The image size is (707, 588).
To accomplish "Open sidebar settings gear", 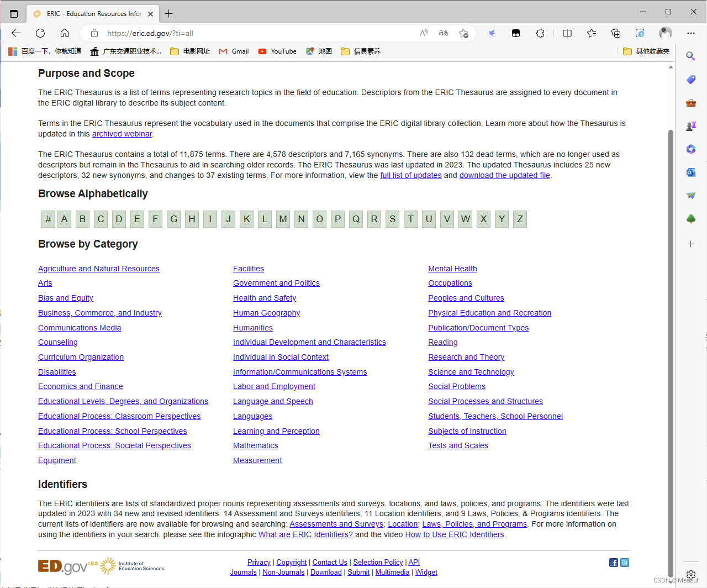I will (690, 575).
